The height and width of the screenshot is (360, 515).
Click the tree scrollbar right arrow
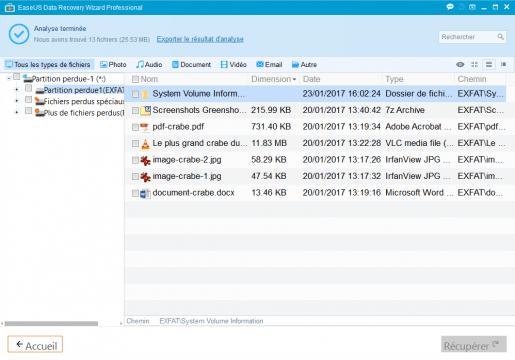(x=121, y=323)
